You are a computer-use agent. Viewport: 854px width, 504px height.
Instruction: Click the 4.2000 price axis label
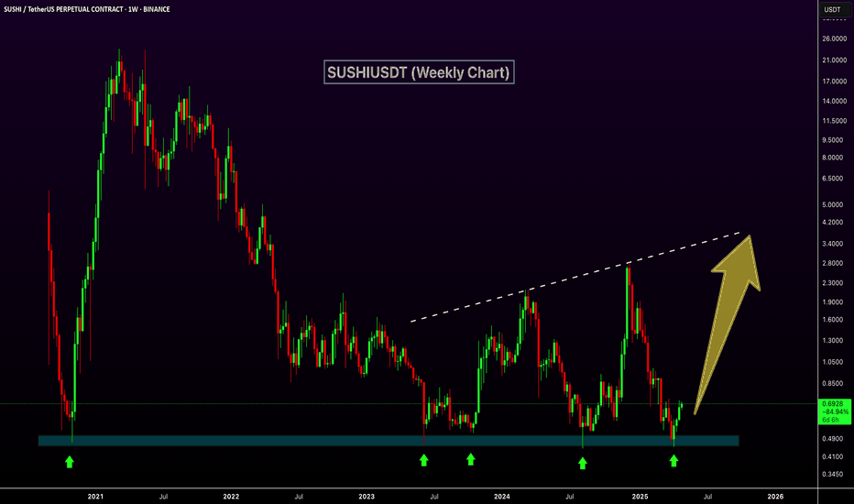pos(833,223)
